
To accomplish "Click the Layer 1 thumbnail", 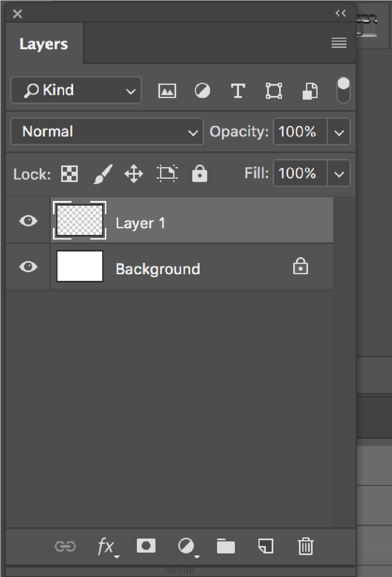I will 80,220.
